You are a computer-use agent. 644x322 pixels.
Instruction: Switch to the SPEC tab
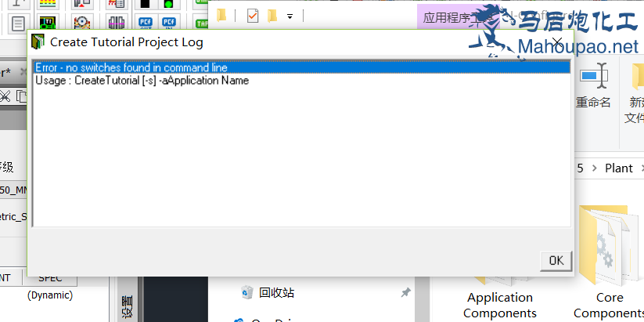pos(51,278)
